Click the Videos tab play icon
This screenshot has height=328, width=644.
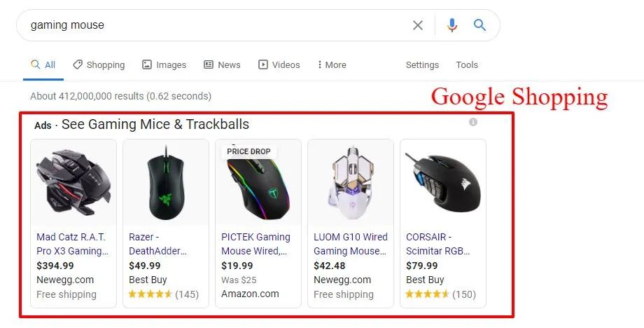(x=263, y=64)
